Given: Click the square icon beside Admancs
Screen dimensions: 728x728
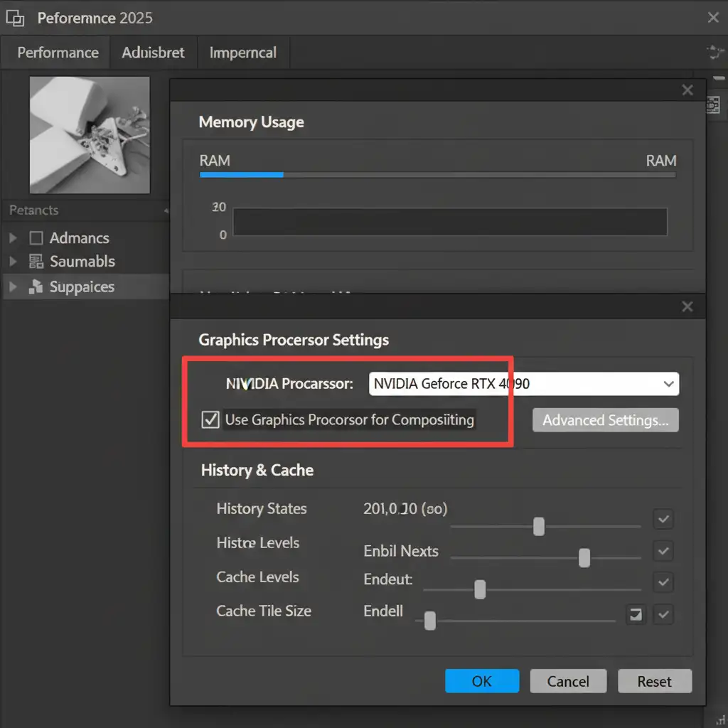Looking at the screenshot, I should point(36,237).
